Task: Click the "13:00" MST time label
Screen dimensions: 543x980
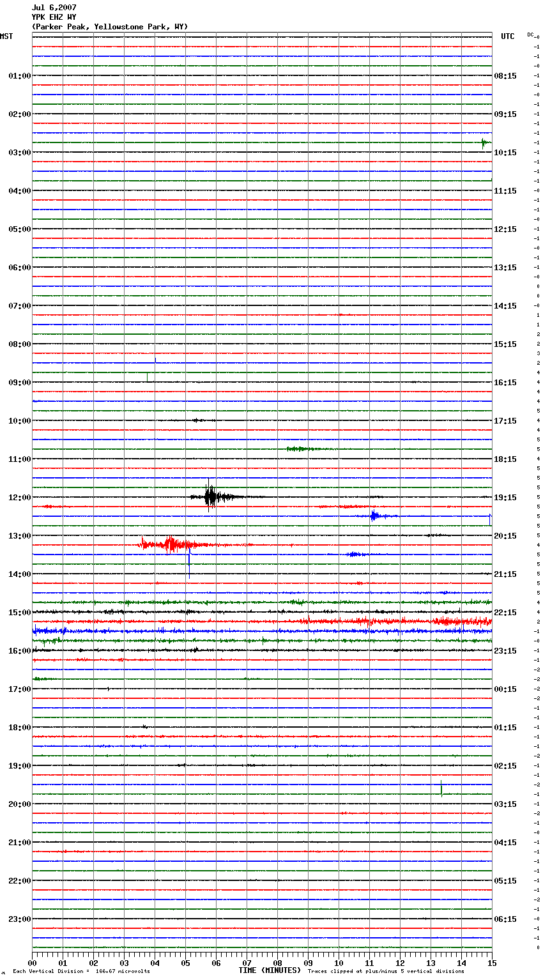Action: [x=20, y=536]
